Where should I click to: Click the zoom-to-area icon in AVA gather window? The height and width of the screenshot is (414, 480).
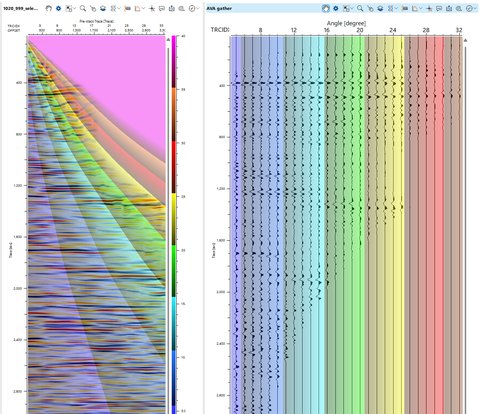tap(459, 9)
